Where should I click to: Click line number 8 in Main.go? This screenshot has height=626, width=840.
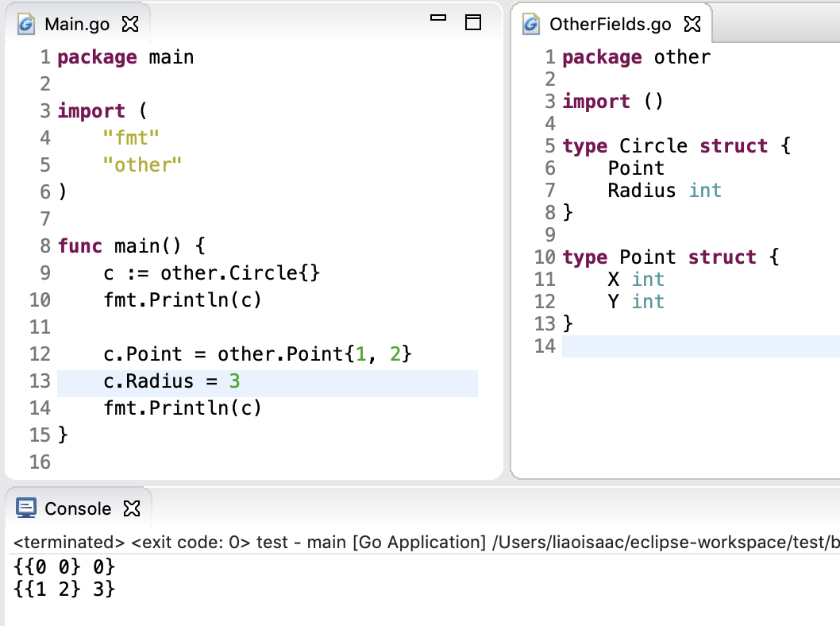coord(44,246)
